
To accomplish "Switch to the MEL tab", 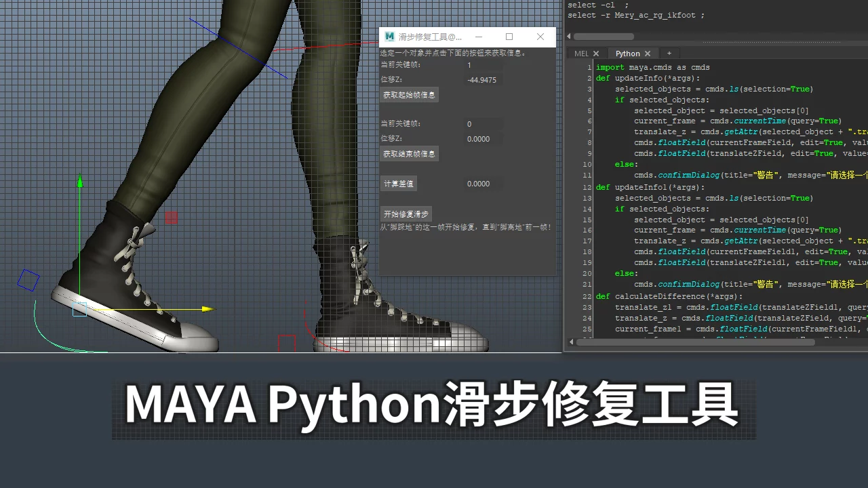I will tap(581, 54).
